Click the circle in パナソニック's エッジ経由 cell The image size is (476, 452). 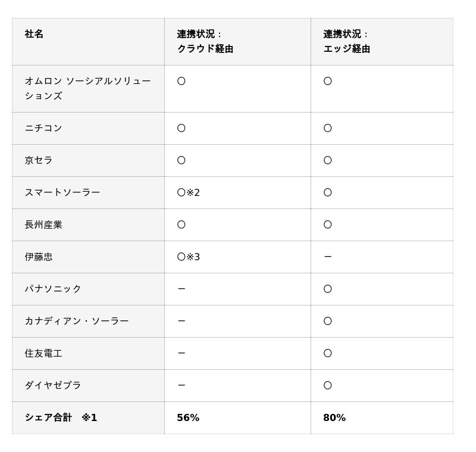click(x=328, y=289)
